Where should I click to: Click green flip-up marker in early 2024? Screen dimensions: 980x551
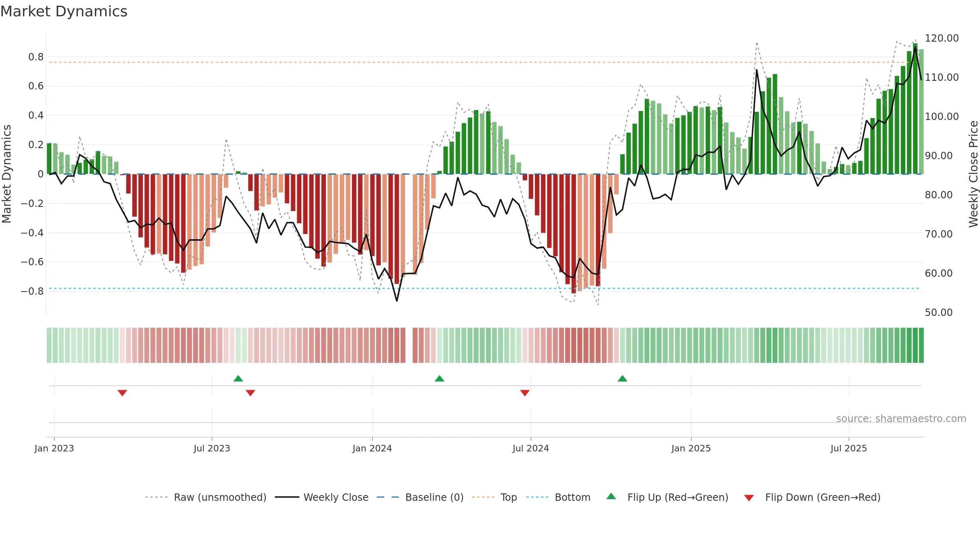(x=440, y=378)
